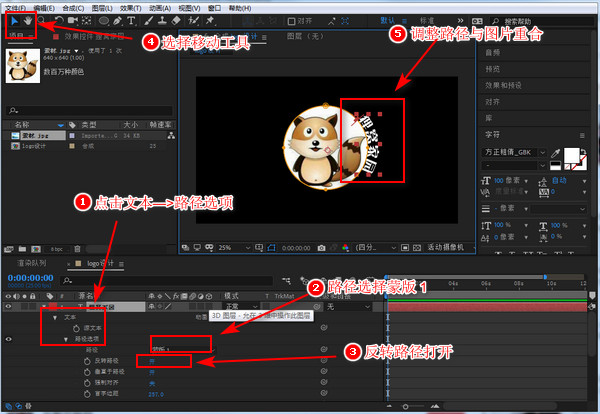Toggle eye next to 路径选项 row

point(8,339)
